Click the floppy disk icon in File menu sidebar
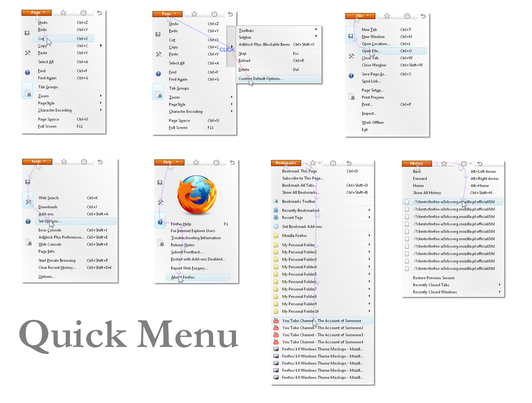 click(351, 36)
